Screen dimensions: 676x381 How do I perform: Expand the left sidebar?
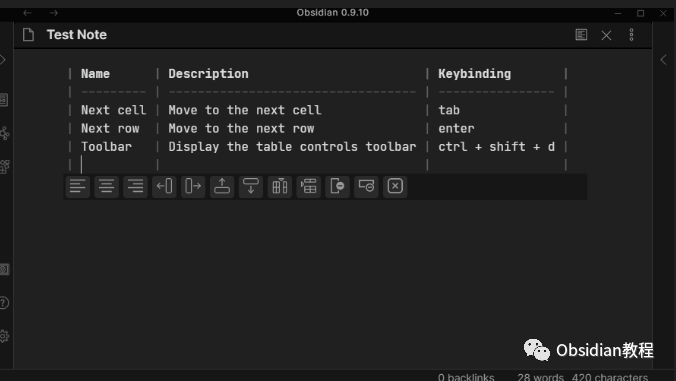[3, 60]
